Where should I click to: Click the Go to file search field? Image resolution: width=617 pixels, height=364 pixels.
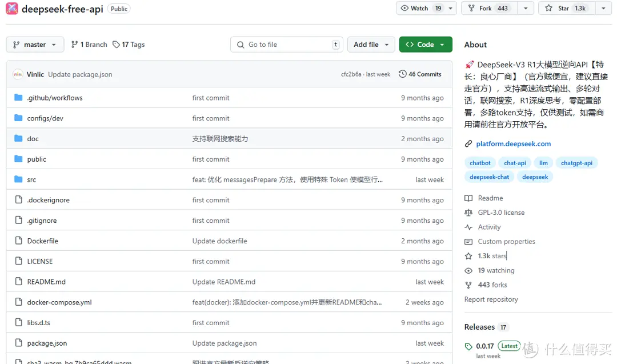[x=286, y=44]
